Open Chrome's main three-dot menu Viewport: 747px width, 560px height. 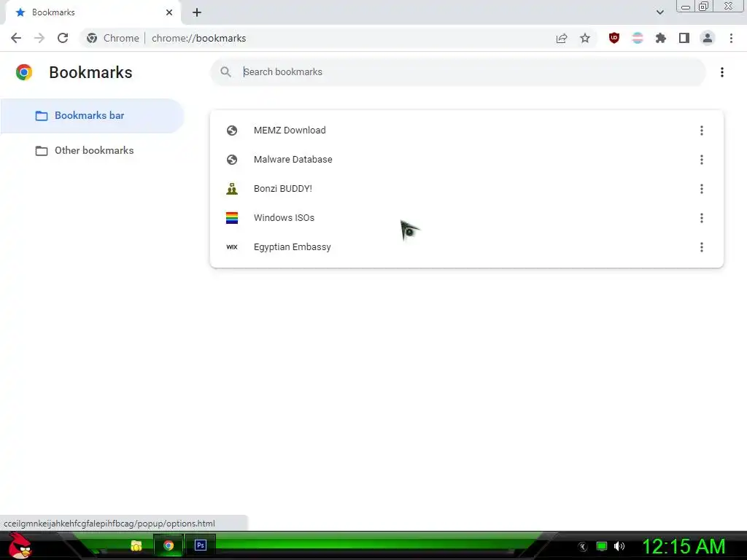(731, 38)
